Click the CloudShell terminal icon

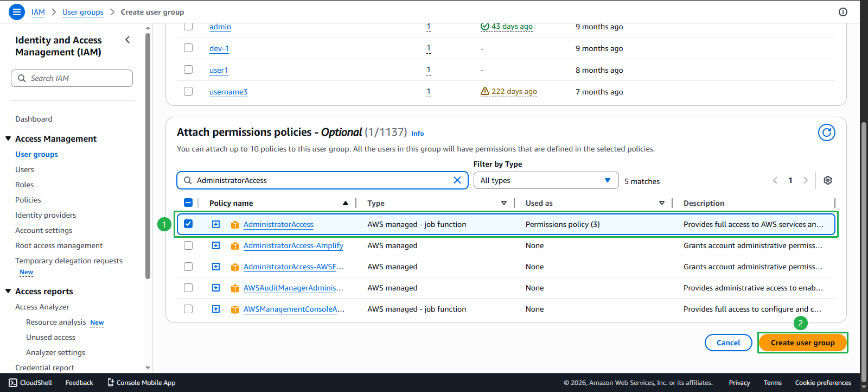click(13, 383)
